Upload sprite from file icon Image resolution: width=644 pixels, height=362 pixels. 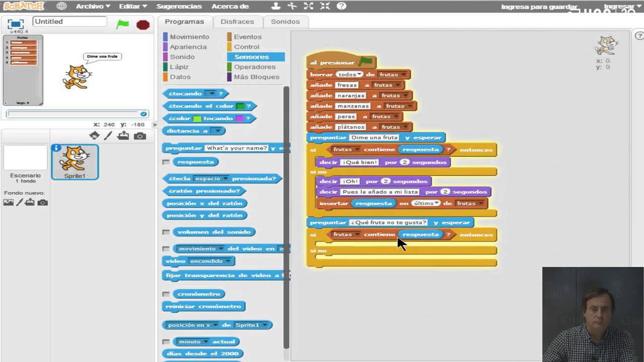123,135
